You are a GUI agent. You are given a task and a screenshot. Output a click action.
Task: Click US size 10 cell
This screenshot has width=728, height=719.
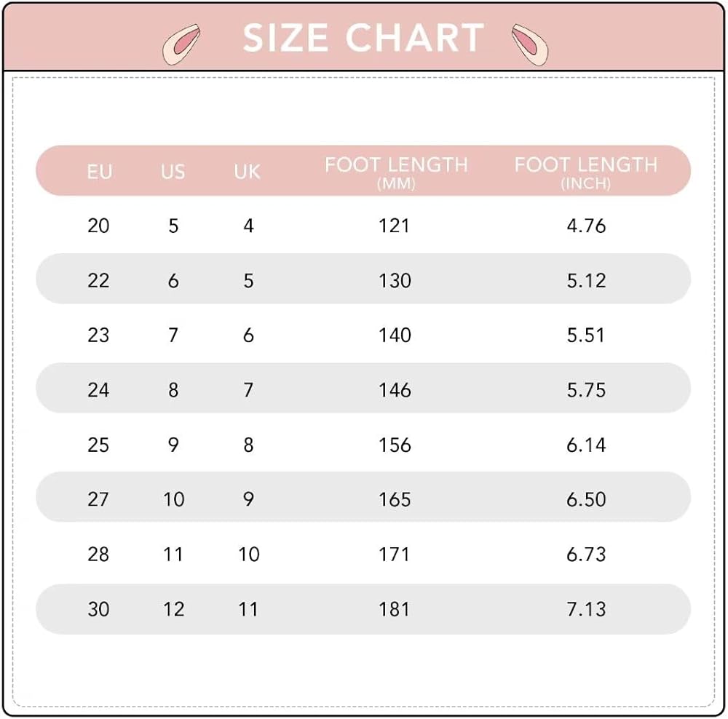(173, 499)
